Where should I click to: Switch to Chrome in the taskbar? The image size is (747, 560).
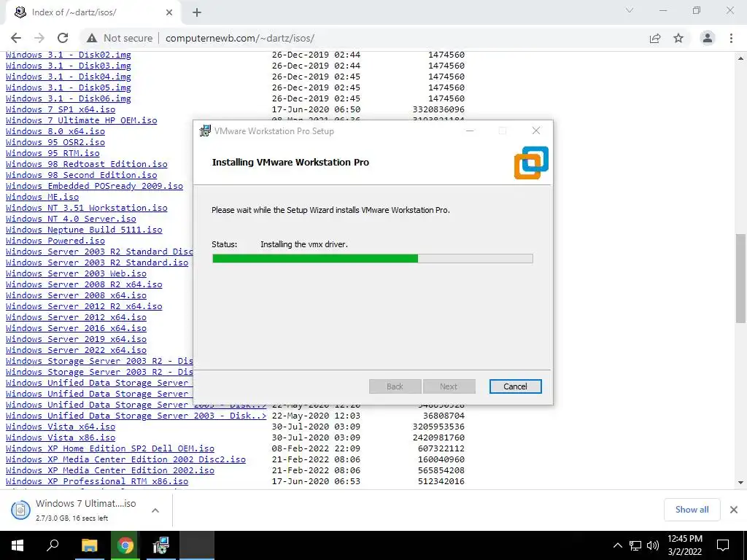click(x=125, y=545)
